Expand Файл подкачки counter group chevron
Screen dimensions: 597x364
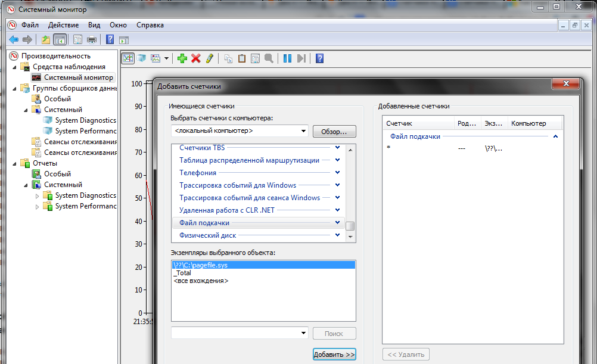[337, 222]
